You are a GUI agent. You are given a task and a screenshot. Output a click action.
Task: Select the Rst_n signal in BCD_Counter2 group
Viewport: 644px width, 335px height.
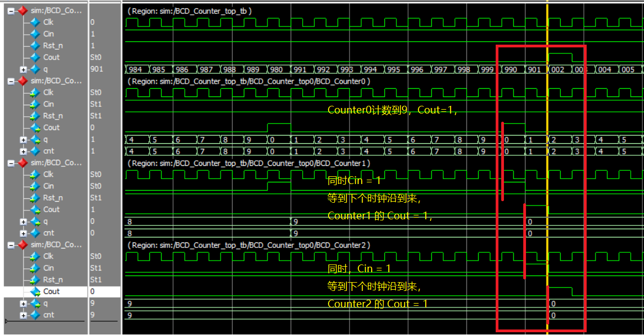point(53,279)
